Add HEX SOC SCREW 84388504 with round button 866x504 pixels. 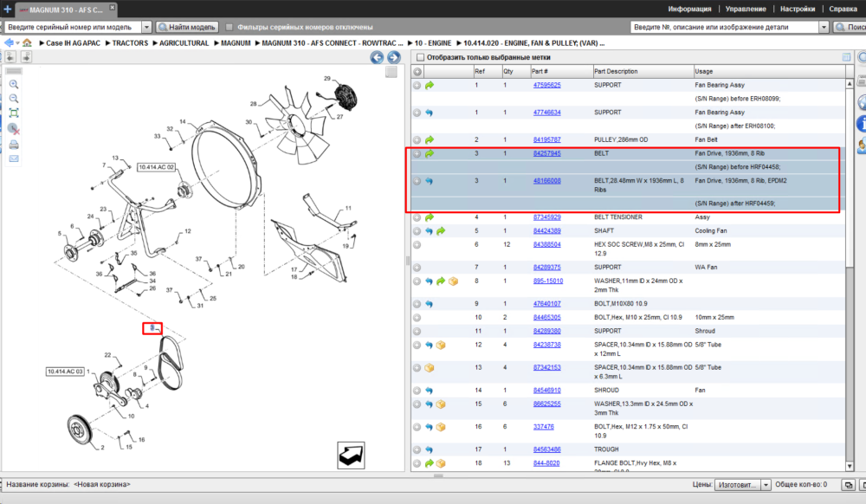pyautogui.click(x=417, y=244)
